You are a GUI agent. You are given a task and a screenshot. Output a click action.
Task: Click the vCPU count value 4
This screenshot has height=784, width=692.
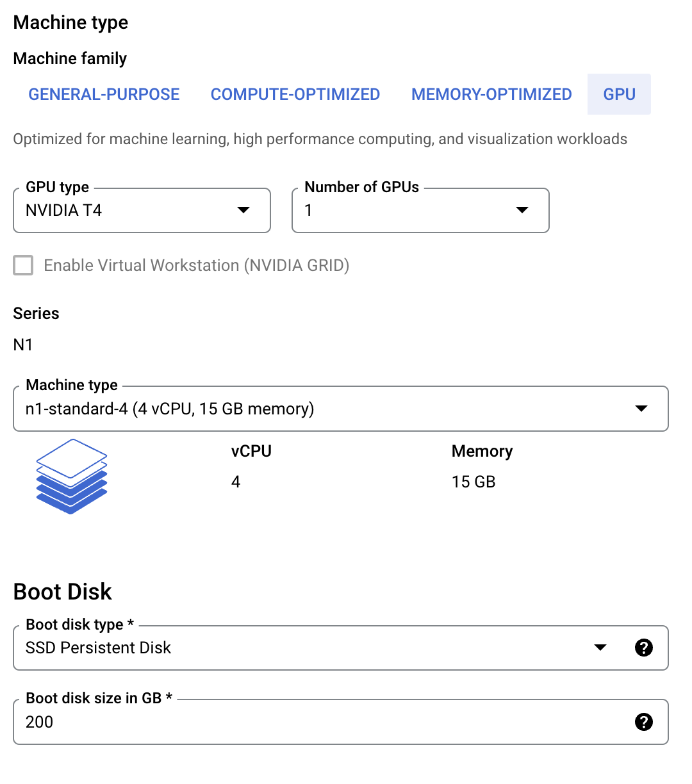(236, 482)
